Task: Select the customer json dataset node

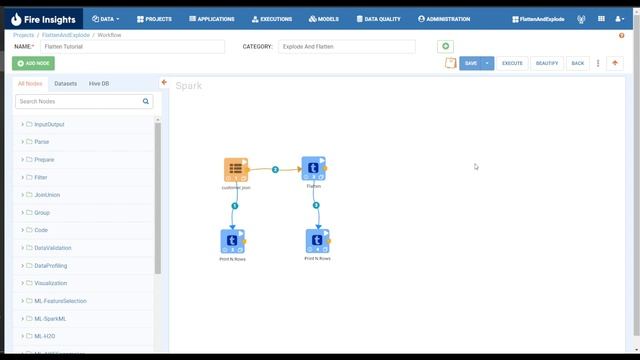Action: pyautogui.click(x=236, y=170)
